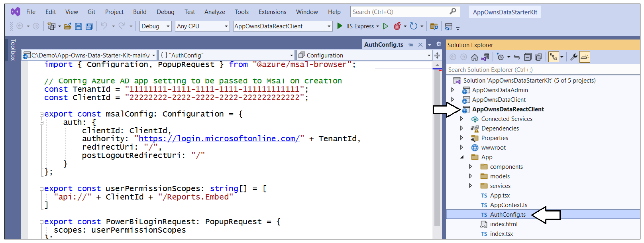This screenshot has height=243, width=644.
Task: Expand the services folder node
Action: [470, 186]
